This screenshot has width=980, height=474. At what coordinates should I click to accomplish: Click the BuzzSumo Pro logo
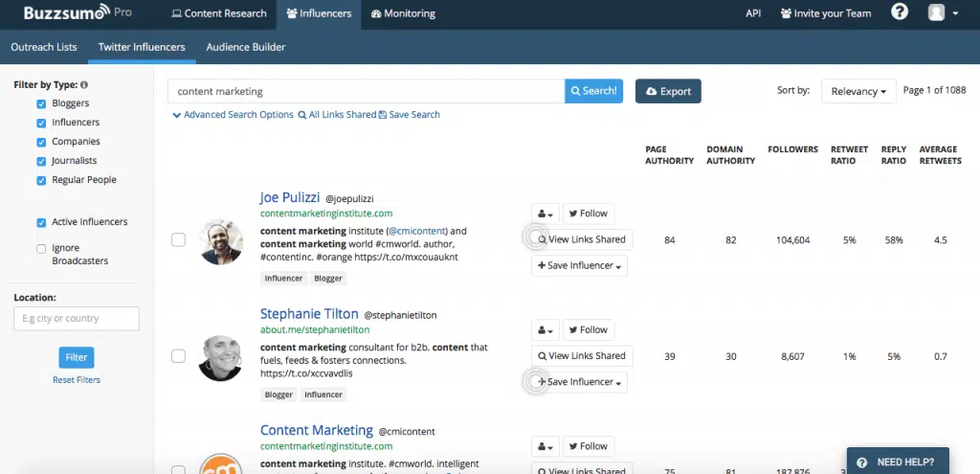[79, 13]
